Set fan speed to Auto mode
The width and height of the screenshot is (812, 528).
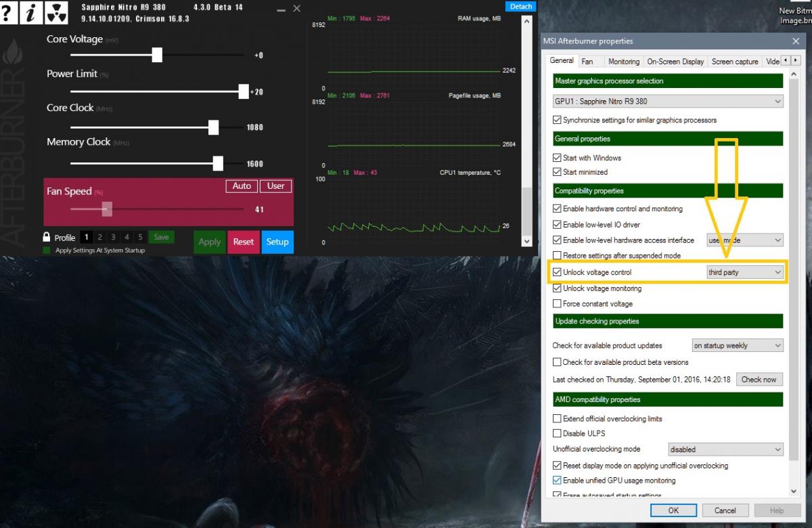(242, 186)
